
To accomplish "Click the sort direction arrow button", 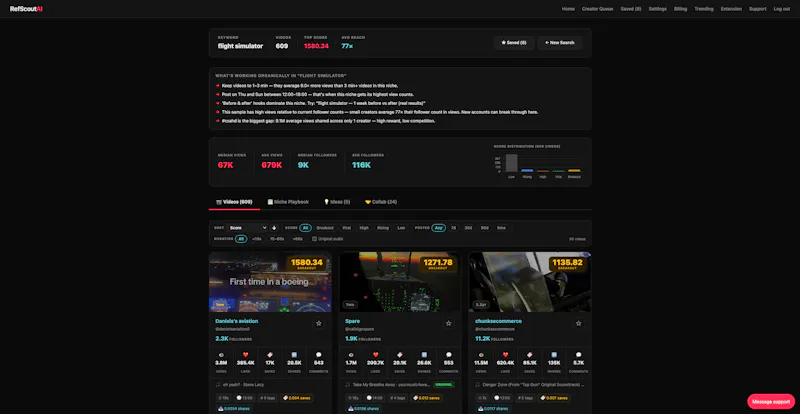I will 274,228.
